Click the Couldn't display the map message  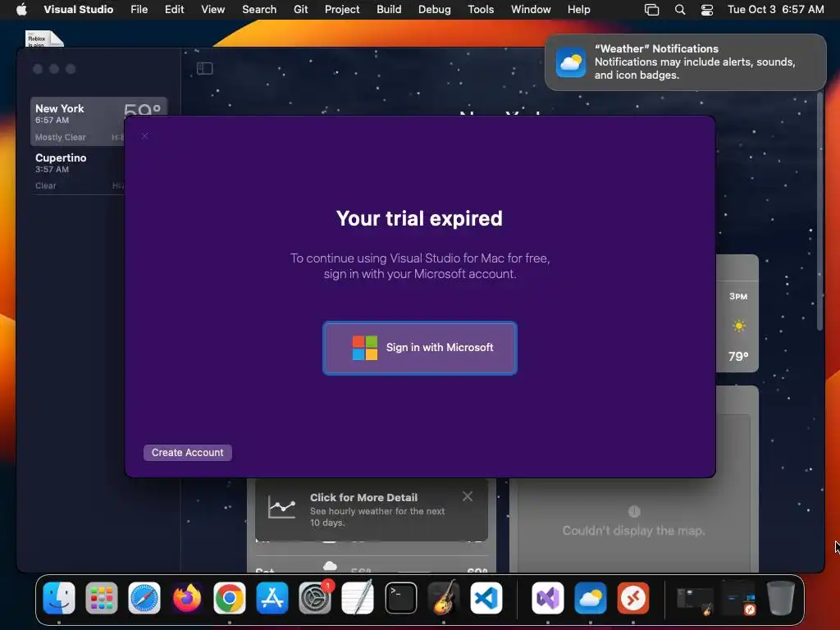(x=633, y=531)
